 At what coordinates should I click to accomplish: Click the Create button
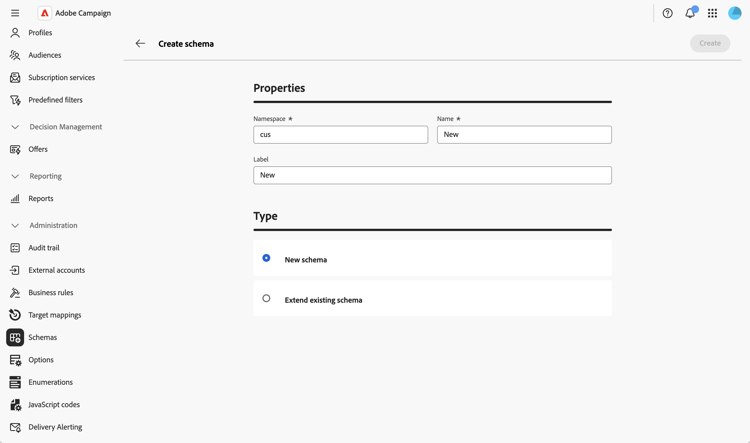tap(709, 43)
